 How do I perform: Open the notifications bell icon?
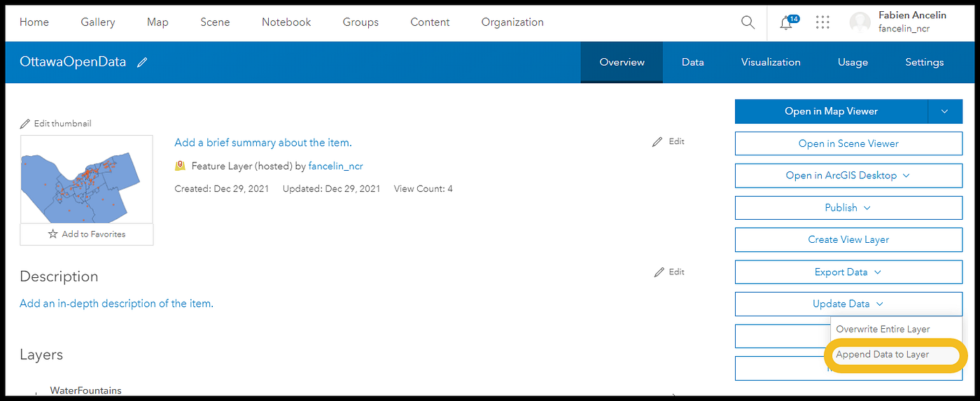point(787,22)
